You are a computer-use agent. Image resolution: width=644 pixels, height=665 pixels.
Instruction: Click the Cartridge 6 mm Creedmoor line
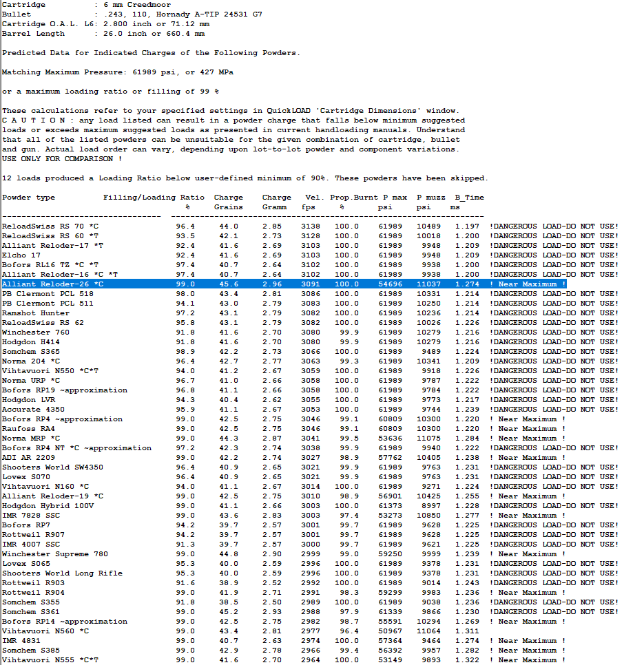coord(86,5)
